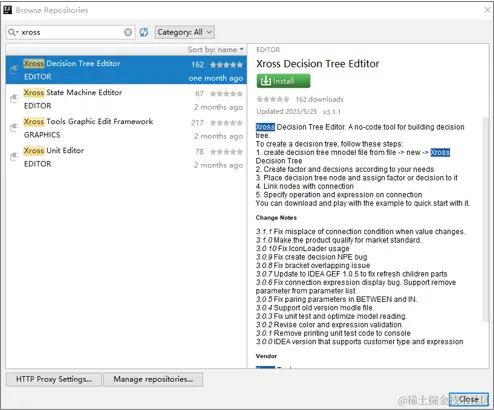494x410 pixels.
Task: Clear the xross search text
Action: point(128,32)
